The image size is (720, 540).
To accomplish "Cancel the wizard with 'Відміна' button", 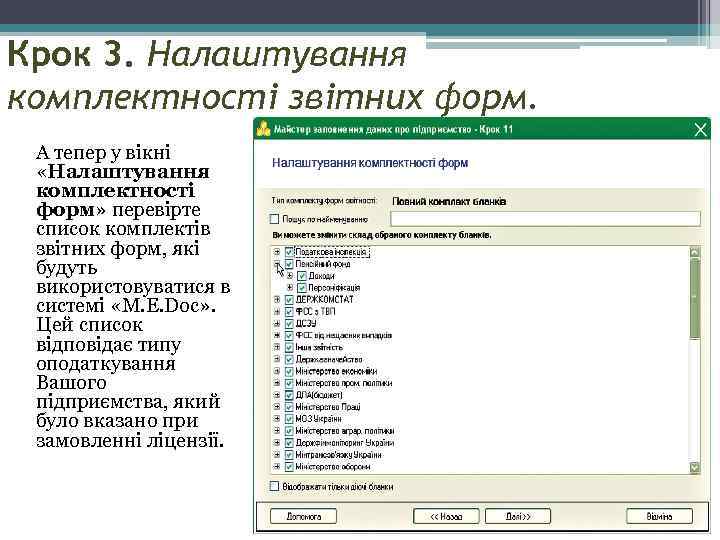I will click(x=659, y=517).
